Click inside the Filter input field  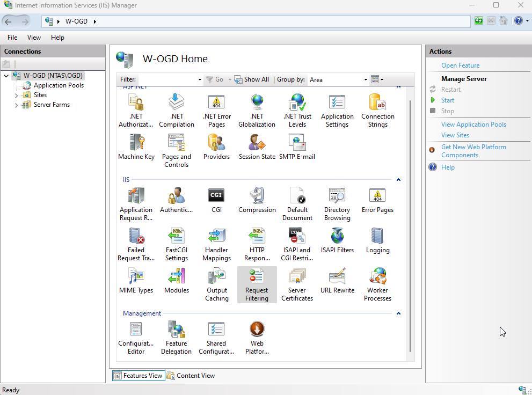tap(166, 79)
